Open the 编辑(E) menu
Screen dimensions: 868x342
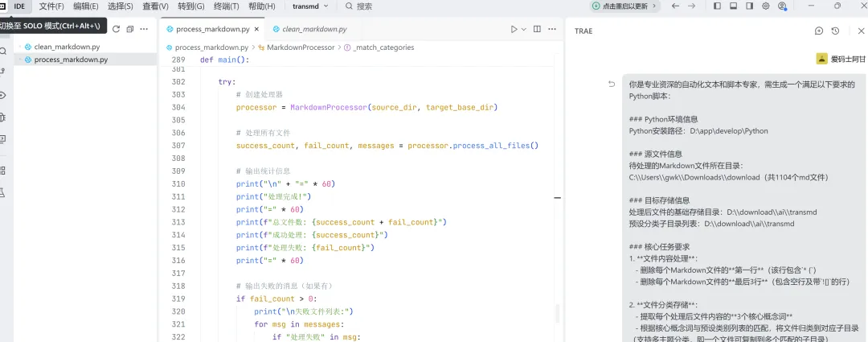pyautogui.click(x=86, y=6)
